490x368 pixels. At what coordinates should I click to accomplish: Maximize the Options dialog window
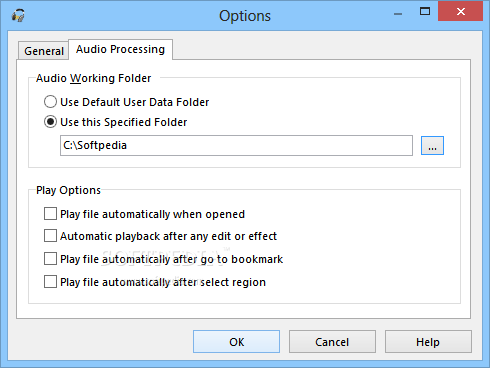tap(425, 12)
